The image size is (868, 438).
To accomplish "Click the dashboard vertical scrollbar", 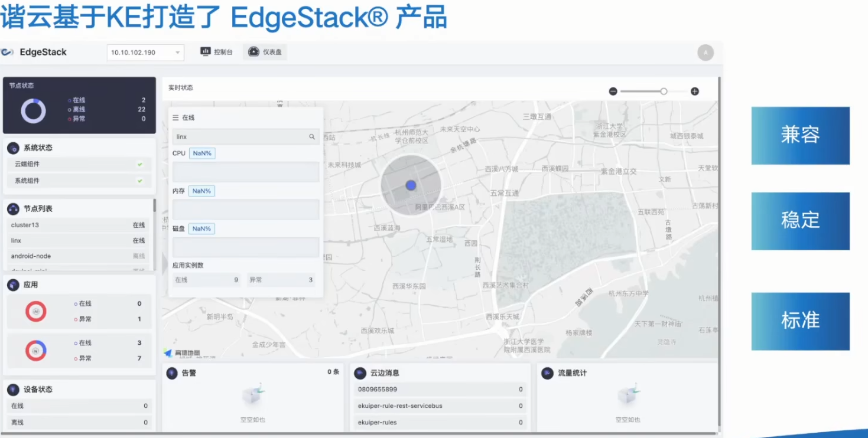I will click(x=720, y=251).
